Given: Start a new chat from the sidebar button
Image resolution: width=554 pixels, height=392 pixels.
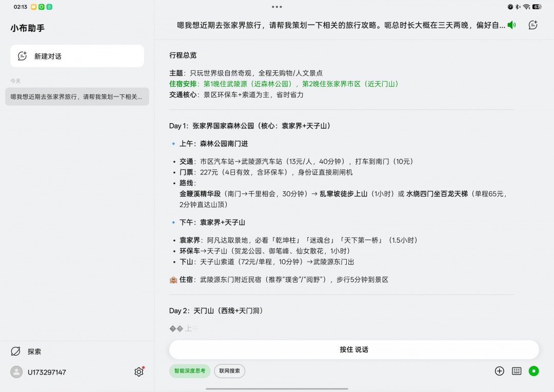Looking at the screenshot, I should pyautogui.click(x=77, y=56).
